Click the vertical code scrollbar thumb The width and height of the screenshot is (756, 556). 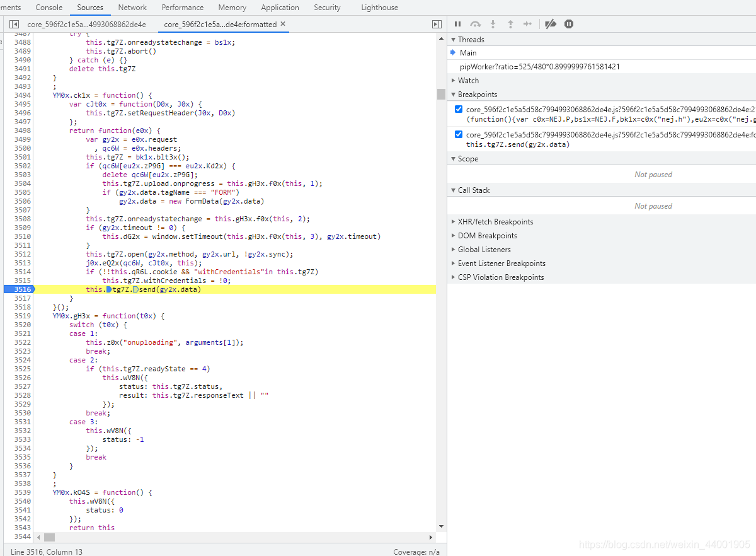click(x=441, y=94)
